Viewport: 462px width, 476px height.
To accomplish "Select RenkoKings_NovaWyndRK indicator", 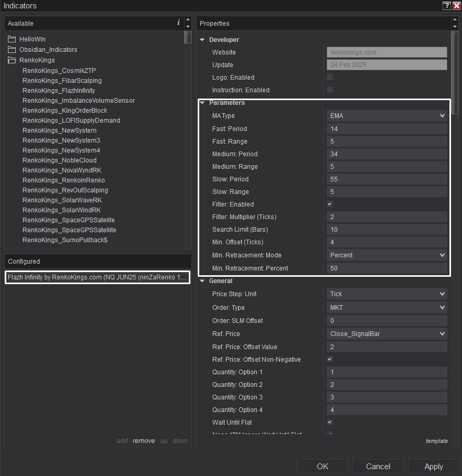I will point(62,170).
